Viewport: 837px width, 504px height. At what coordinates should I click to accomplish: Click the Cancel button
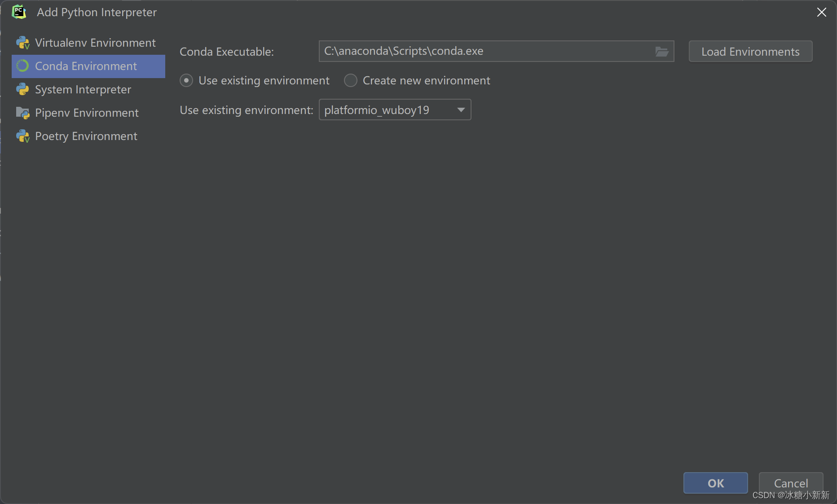tap(791, 483)
